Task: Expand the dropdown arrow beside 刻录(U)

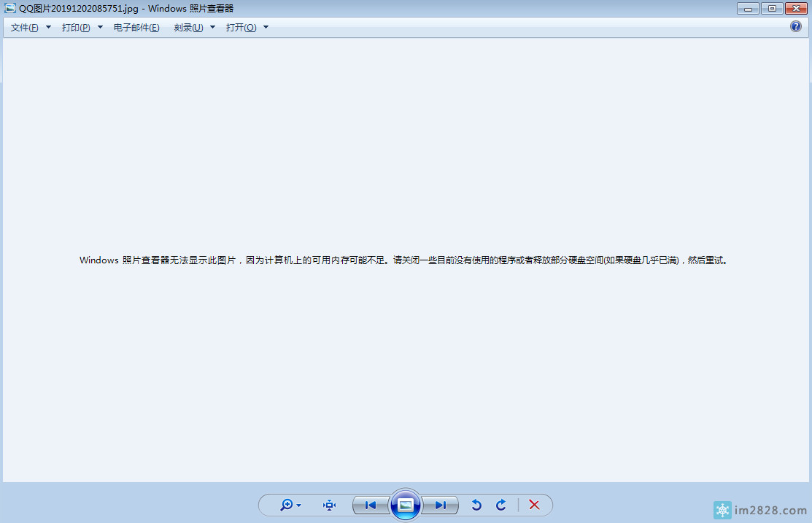Action: coord(212,28)
